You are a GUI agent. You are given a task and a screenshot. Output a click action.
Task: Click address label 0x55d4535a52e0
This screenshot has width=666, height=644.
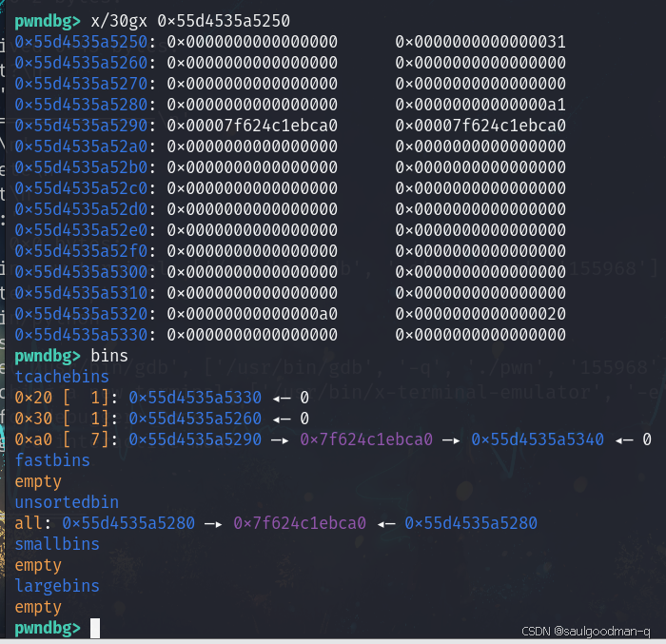pyautogui.click(x=81, y=230)
